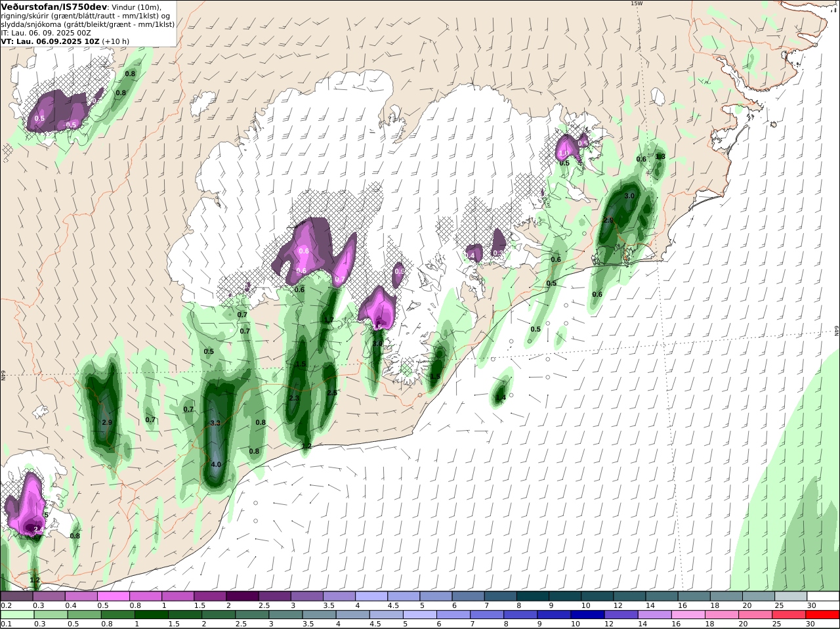Viewport: 840px width, 629px height.
Task: Select the darkest purple 2–2.5 snow swatch
Action: click(x=242, y=596)
